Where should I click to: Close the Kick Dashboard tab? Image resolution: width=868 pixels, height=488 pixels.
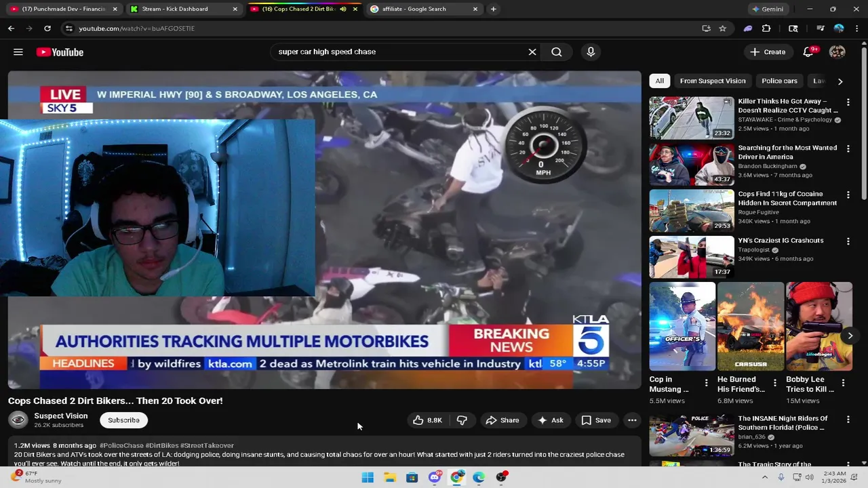point(235,9)
